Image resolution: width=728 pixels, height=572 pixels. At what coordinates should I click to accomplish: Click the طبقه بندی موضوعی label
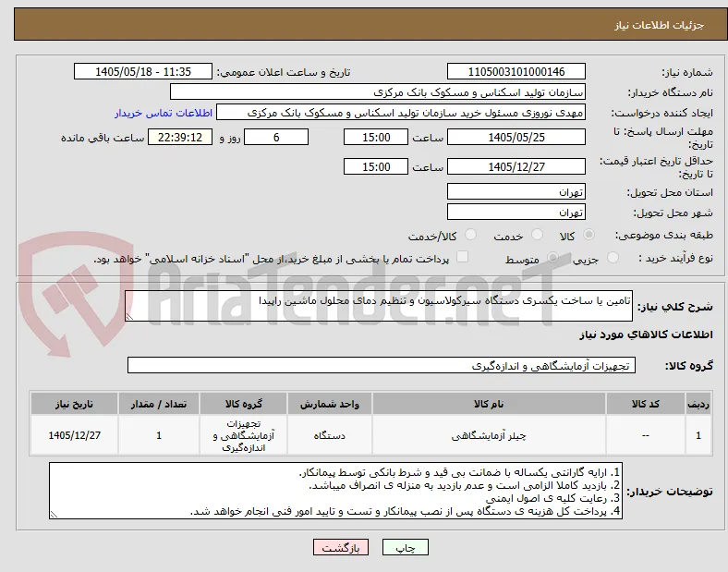point(664,235)
